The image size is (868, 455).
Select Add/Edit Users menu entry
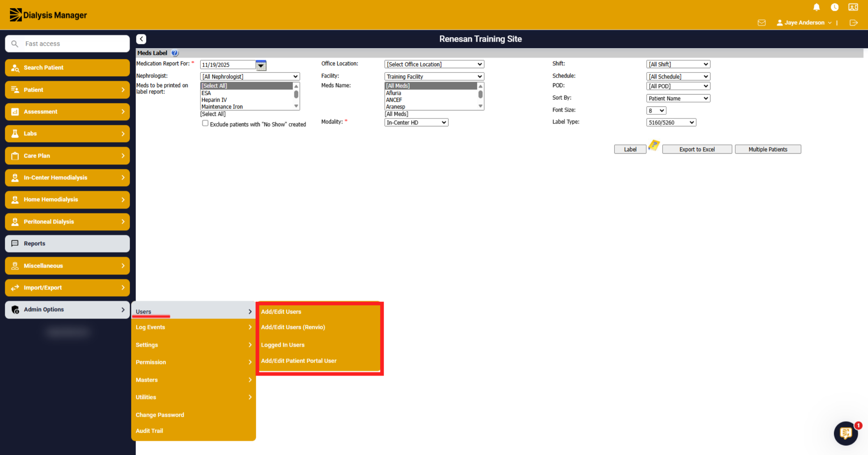click(281, 312)
